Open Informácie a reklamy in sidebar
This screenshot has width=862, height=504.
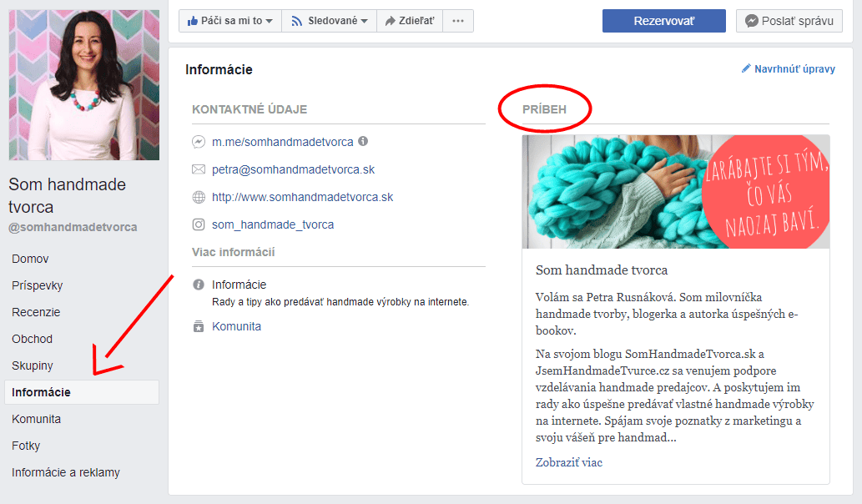65,472
